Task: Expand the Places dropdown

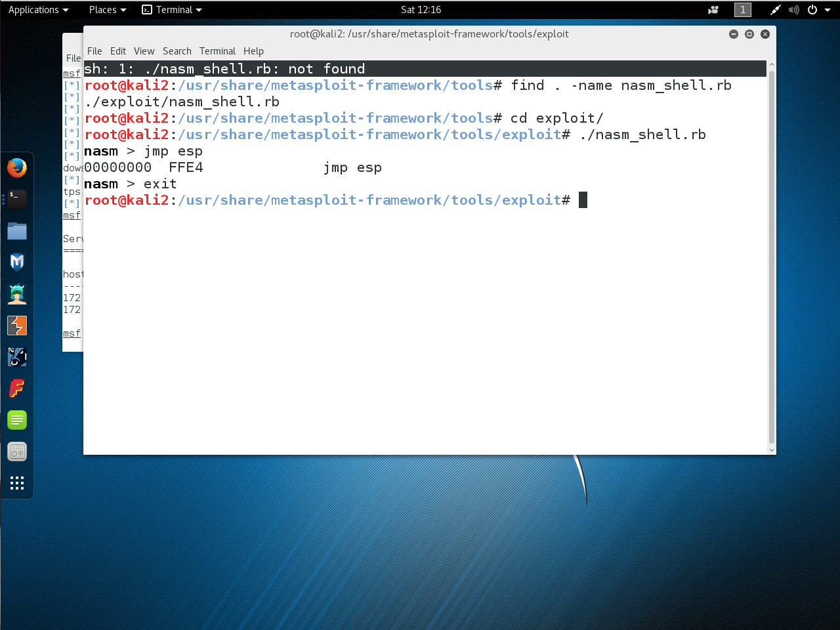Action: [107, 10]
